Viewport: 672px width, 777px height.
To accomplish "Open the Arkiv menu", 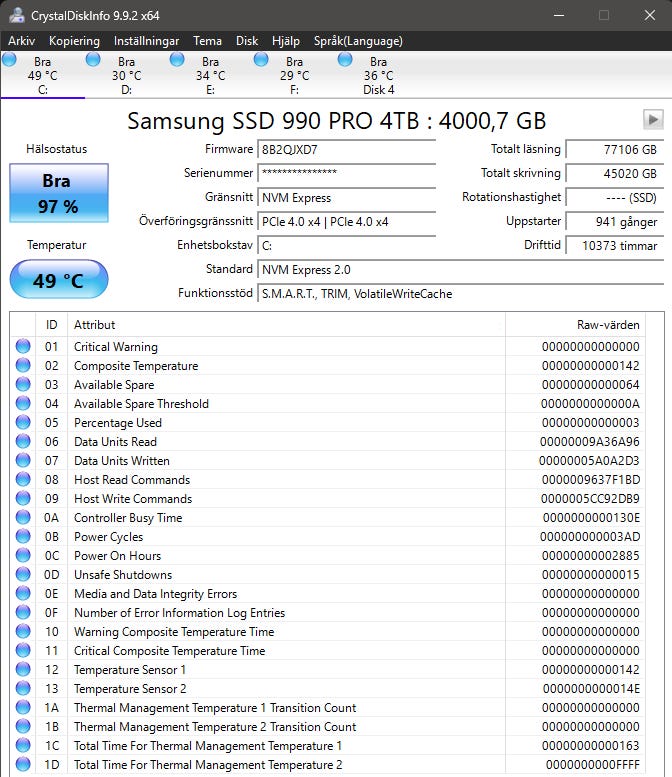I will point(21,41).
